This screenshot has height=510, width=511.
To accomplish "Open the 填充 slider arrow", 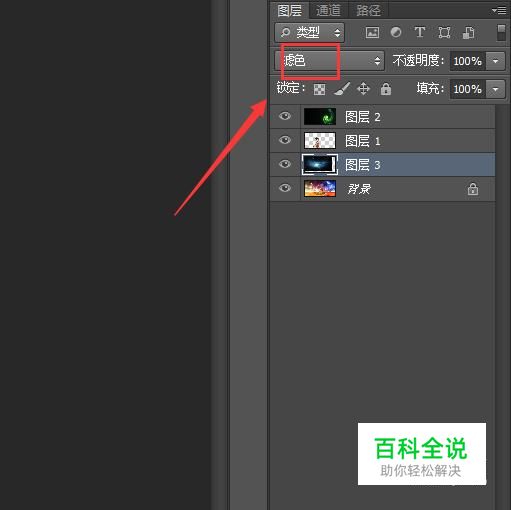I will (495, 89).
